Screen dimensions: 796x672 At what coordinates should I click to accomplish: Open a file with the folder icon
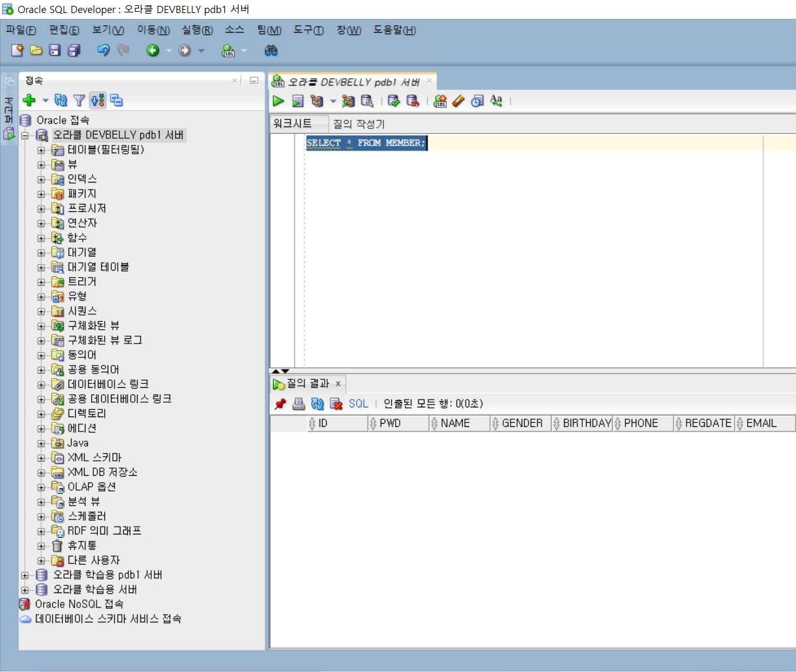point(37,50)
